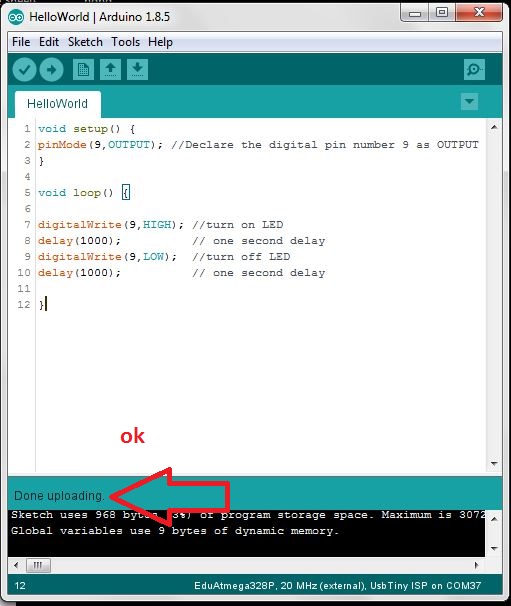Click the '//turn on LED' comment

coord(238,225)
